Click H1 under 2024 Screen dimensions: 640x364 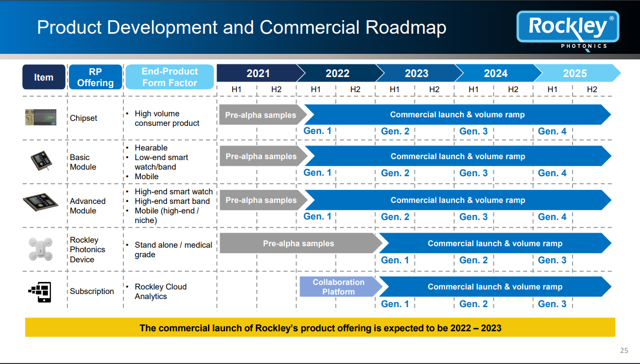pyautogui.click(x=474, y=90)
